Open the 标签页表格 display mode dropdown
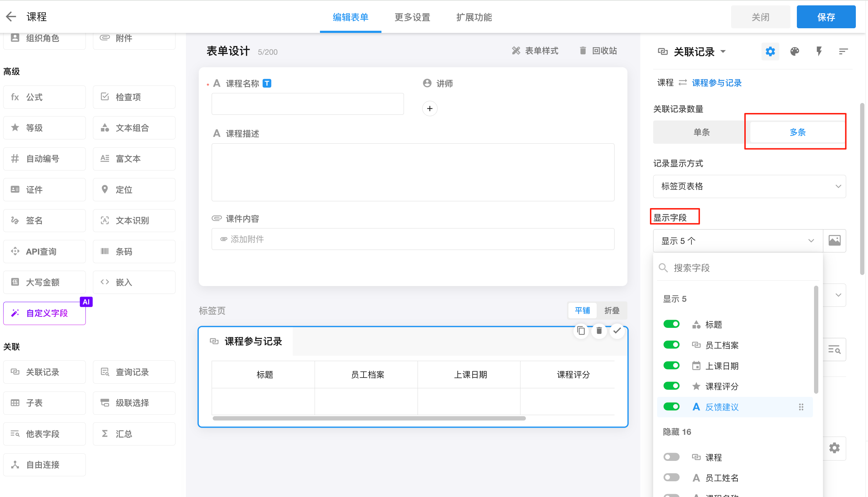868x497 pixels. tap(749, 186)
